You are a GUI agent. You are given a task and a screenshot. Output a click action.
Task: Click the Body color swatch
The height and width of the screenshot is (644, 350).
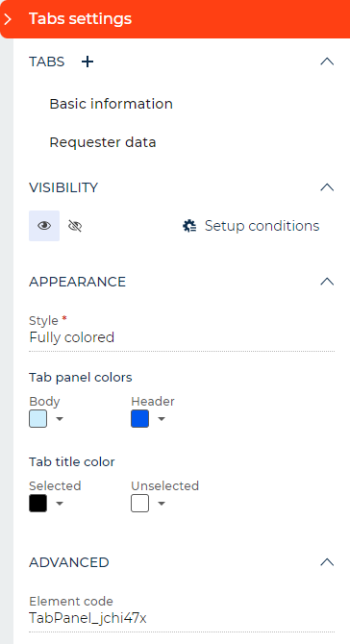click(x=37, y=419)
